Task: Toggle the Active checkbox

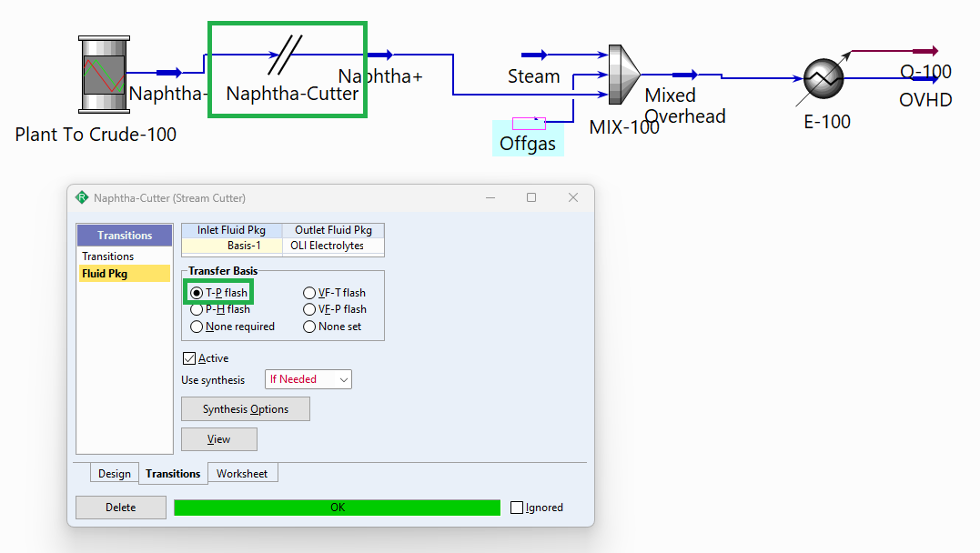Action: pyautogui.click(x=189, y=358)
